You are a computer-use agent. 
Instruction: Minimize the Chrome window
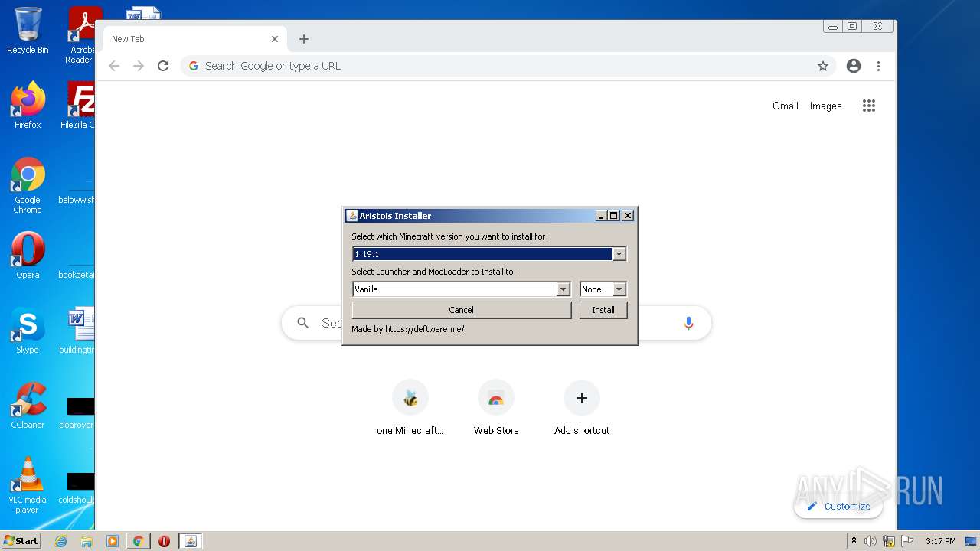(833, 26)
